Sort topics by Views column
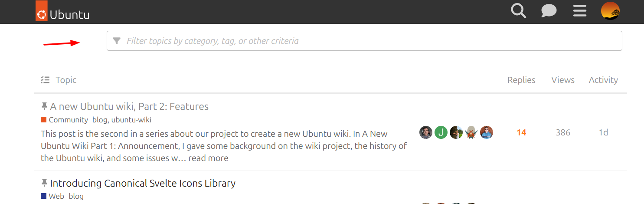The width and height of the screenshot is (644, 204). (563, 80)
